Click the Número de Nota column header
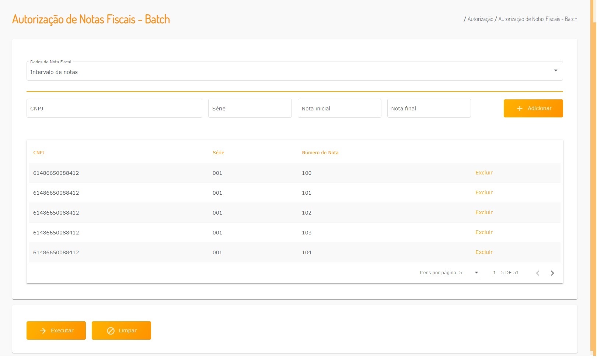The height and width of the screenshot is (364, 597). click(320, 152)
